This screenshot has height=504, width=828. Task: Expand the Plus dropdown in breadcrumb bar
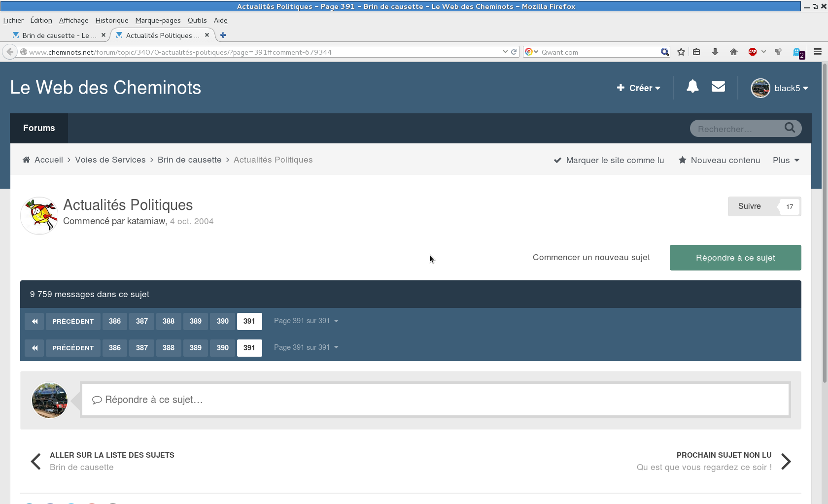[x=786, y=160]
